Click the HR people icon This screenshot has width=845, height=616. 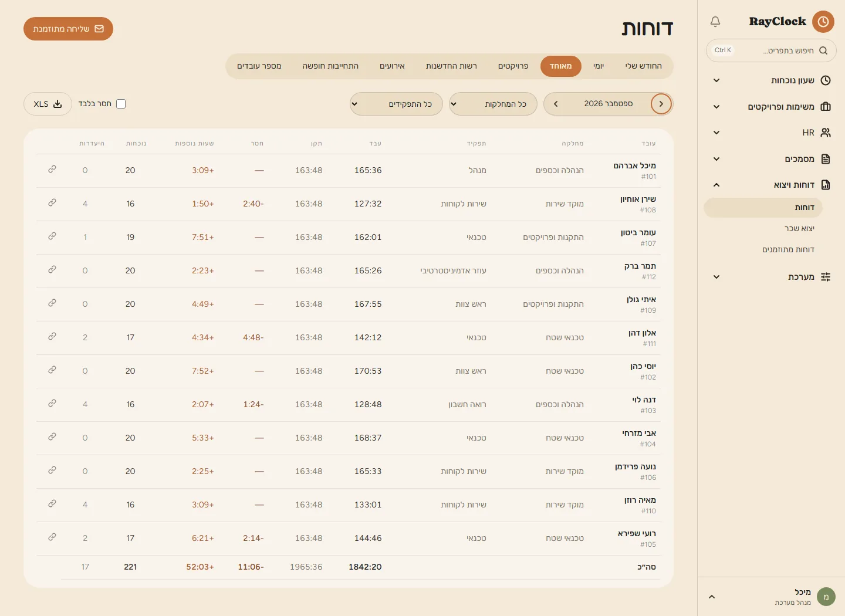click(x=826, y=133)
